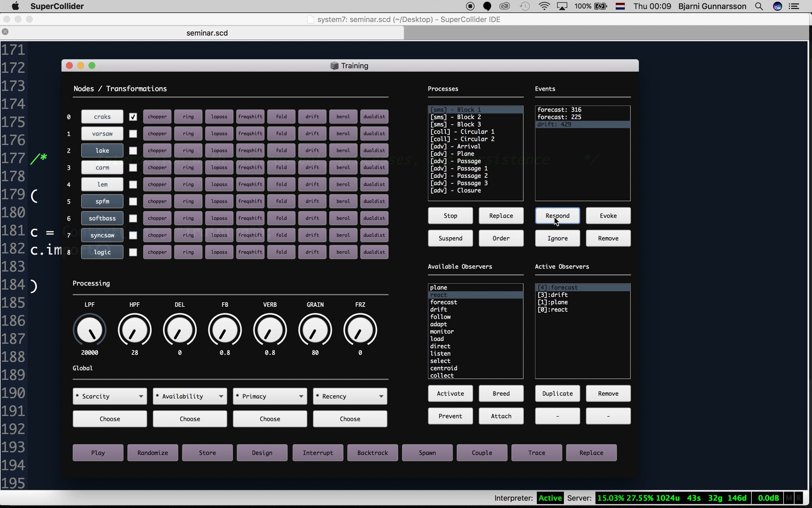Enable the checkbox for node varsaw
Viewport: 812px width, 508px height.
coord(133,134)
